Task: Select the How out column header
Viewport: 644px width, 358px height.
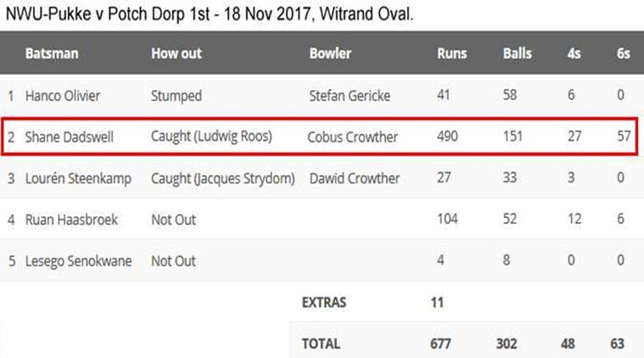Action: coord(176,53)
